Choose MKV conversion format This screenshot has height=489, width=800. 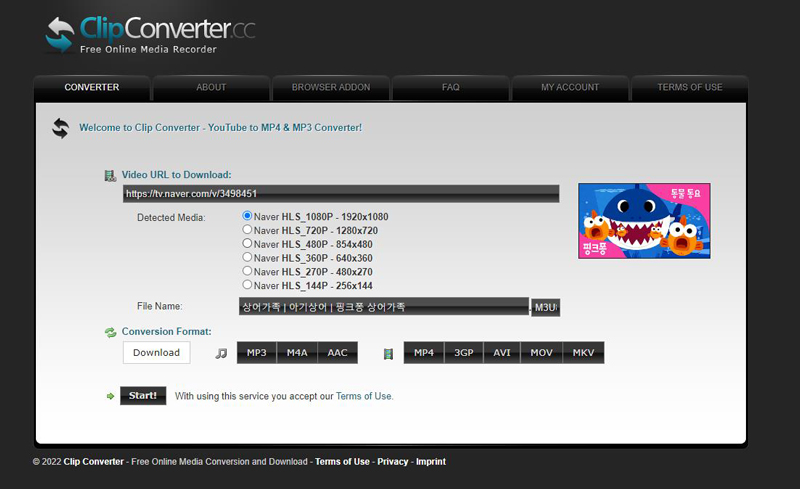pyautogui.click(x=583, y=353)
